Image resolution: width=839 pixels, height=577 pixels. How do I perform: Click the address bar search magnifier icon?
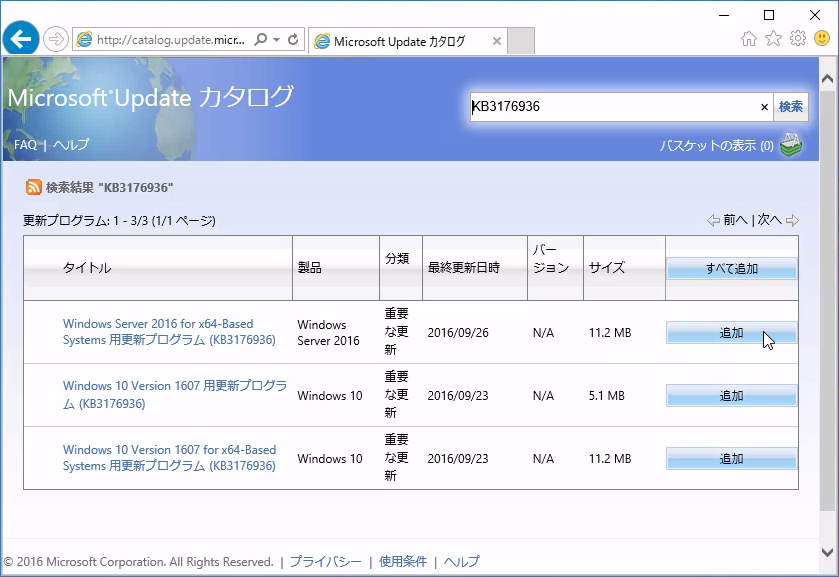coord(260,40)
